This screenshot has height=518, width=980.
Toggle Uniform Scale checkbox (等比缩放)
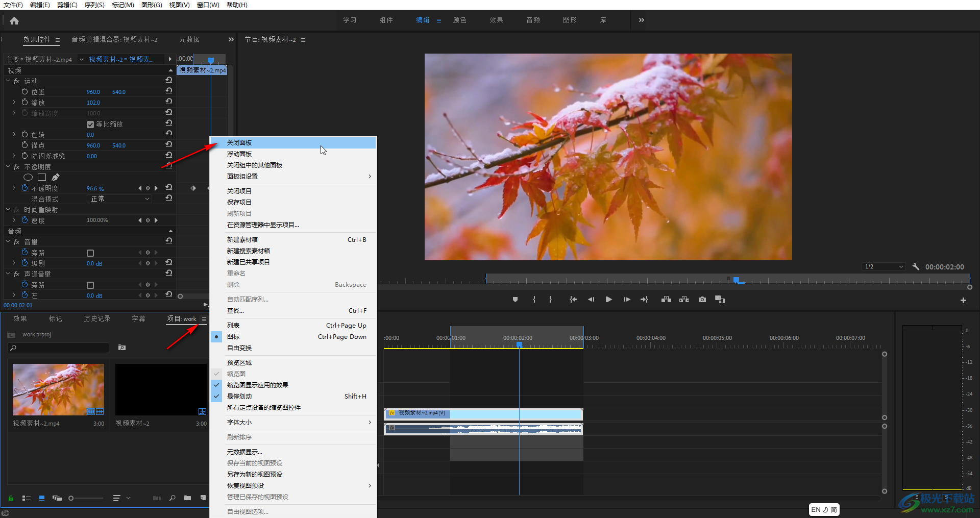pyautogui.click(x=90, y=125)
